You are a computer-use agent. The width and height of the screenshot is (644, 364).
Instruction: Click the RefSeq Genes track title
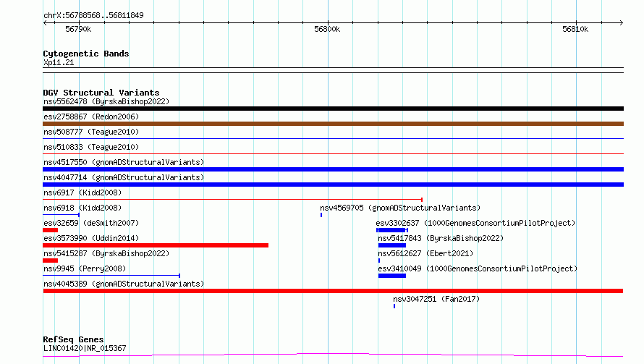click(73, 339)
